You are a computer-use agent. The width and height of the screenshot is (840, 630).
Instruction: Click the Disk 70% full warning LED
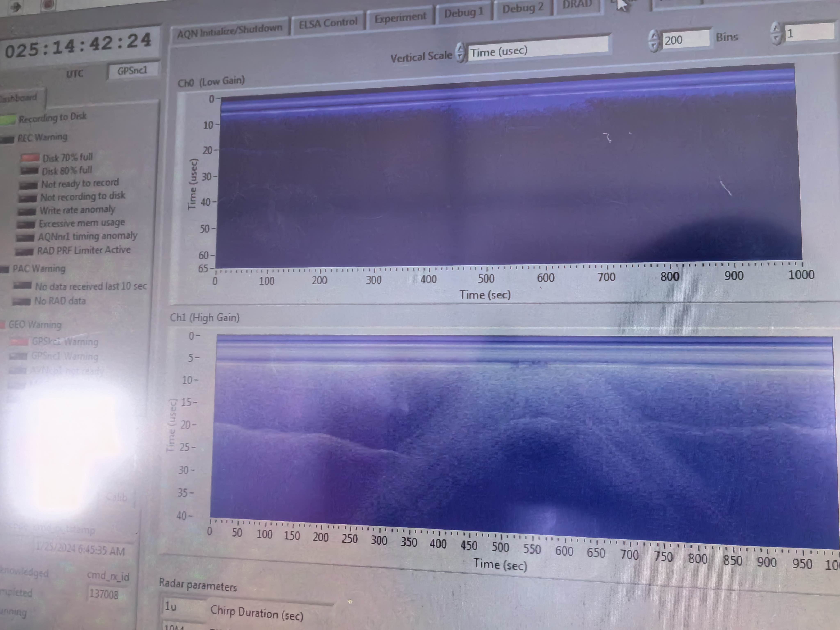click(x=30, y=158)
